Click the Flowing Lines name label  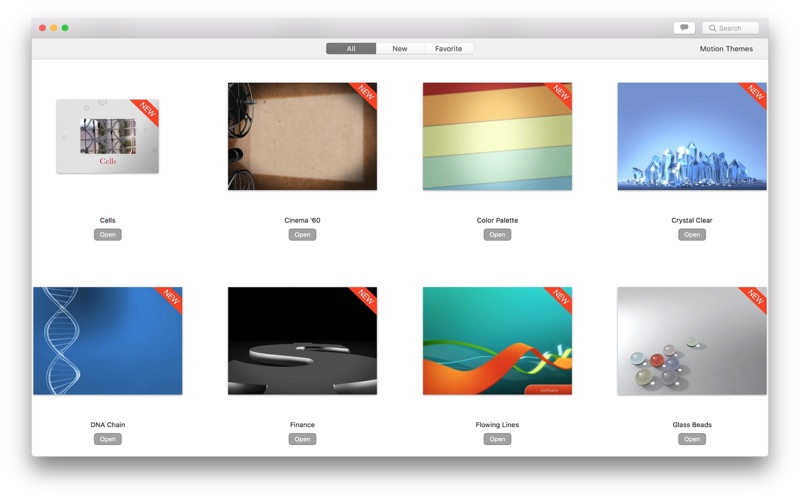click(x=497, y=424)
